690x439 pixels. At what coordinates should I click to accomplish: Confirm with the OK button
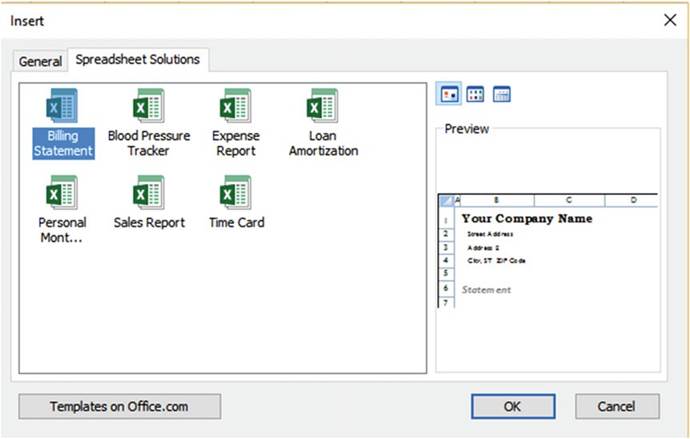[x=513, y=406]
